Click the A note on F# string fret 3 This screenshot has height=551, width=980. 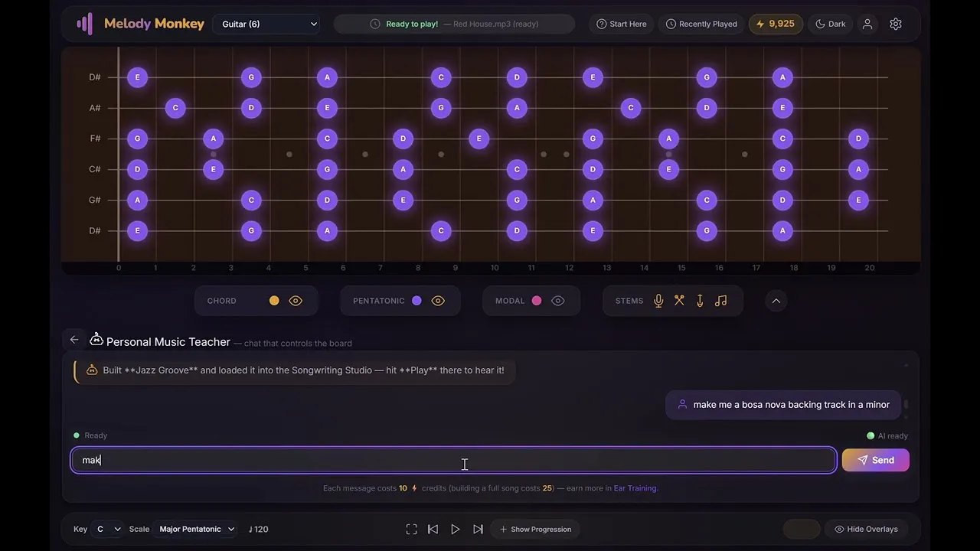pyautogui.click(x=213, y=139)
